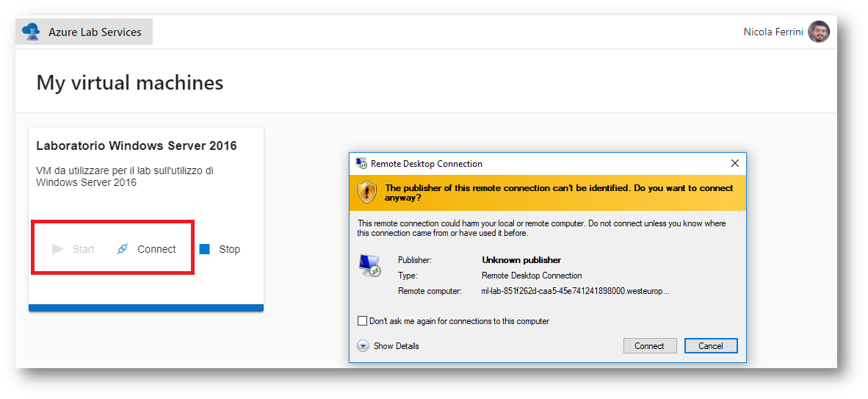Click Azure Lab Services header title
The image size is (868, 399).
(95, 32)
